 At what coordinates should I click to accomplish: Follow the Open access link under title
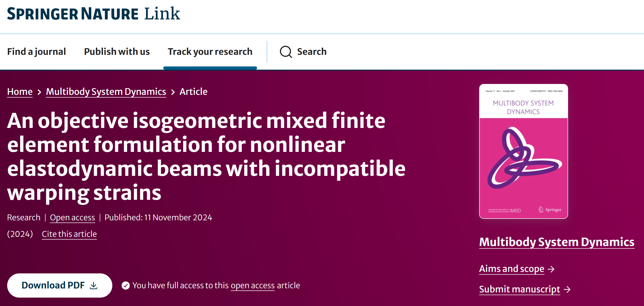point(72,218)
